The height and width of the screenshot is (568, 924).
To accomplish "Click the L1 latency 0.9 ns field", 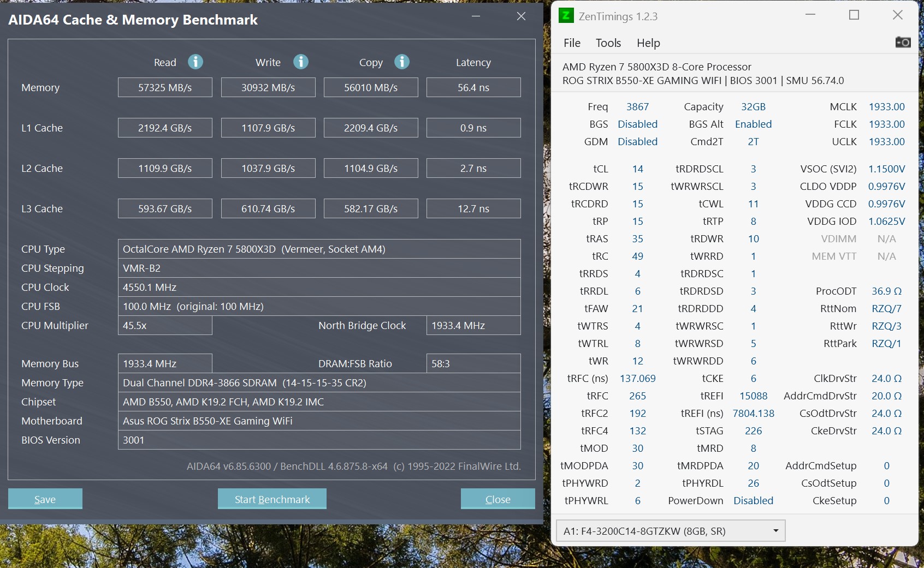I will click(473, 128).
